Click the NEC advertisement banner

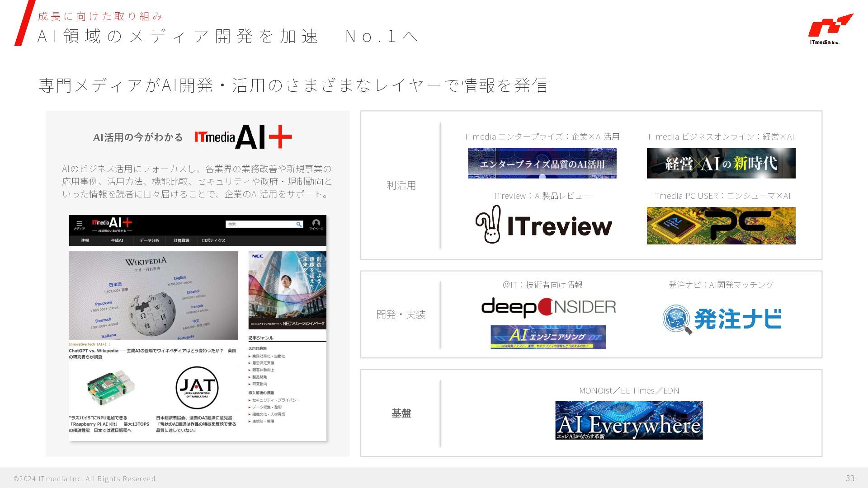tap(287, 290)
